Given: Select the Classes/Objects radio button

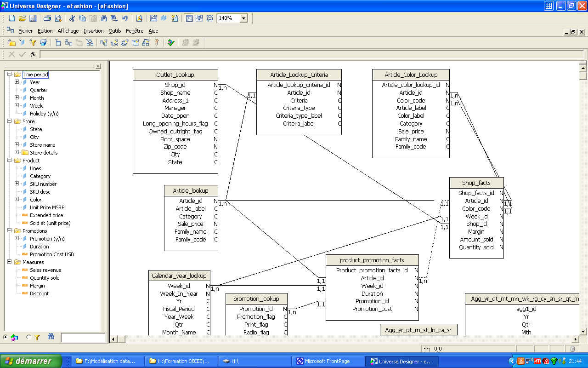Looking at the screenshot, I should (6, 337).
